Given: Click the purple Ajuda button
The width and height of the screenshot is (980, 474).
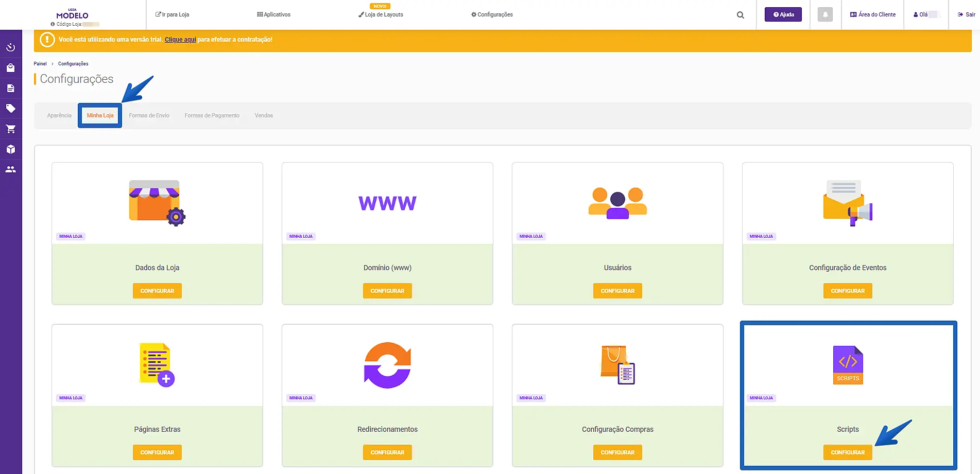Looking at the screenshot, I should [783, 15].
